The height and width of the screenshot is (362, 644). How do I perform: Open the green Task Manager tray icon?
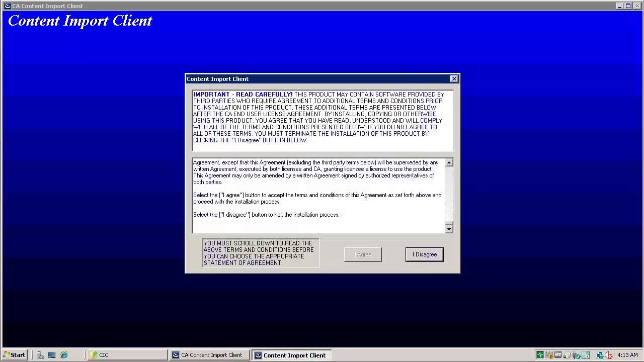click(540, 355)
